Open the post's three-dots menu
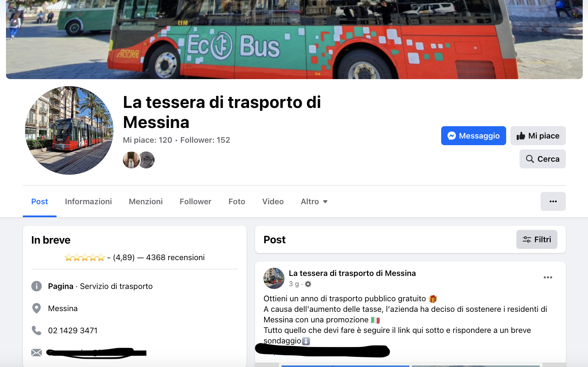Image resolution: width=588 pixels, height=367 pixels. tap(548, 277)
